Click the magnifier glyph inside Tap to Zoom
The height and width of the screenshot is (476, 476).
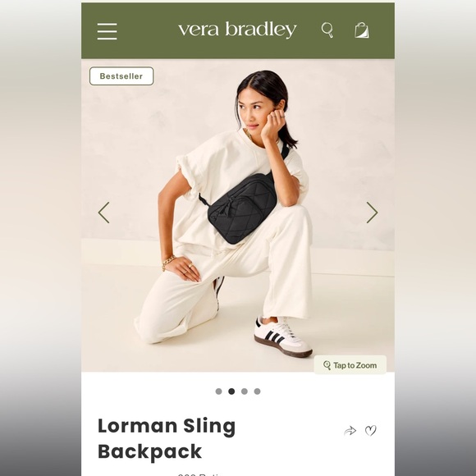point(327,365)
